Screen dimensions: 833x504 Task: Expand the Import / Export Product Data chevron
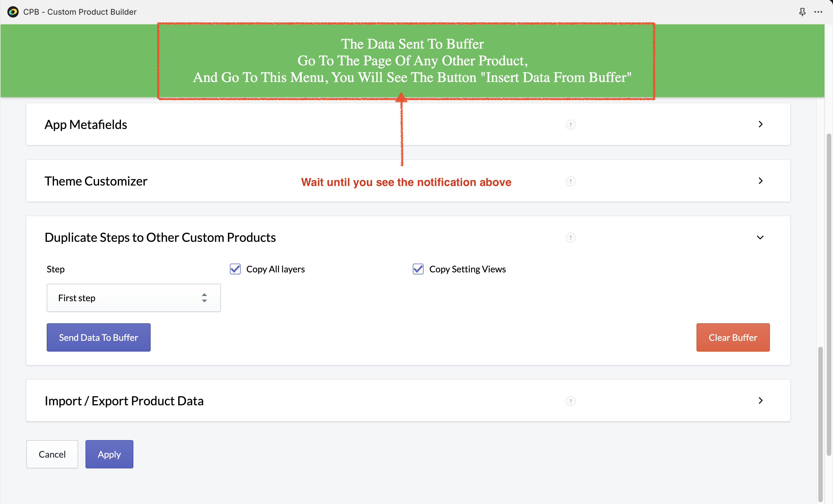point(760,401)
